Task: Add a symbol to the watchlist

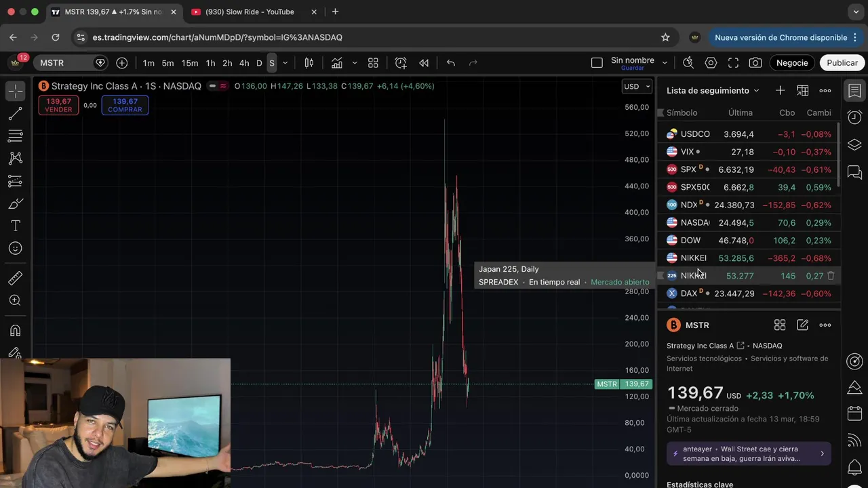Action: (780, 91)
